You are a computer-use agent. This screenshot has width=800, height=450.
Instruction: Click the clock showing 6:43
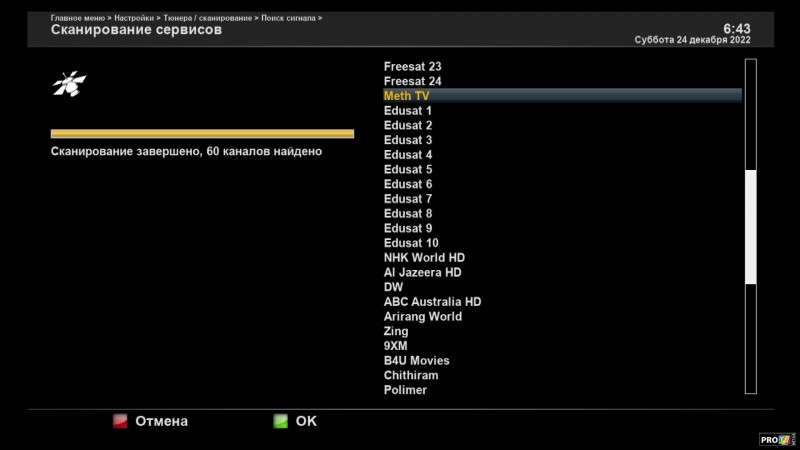coord(736,29)
